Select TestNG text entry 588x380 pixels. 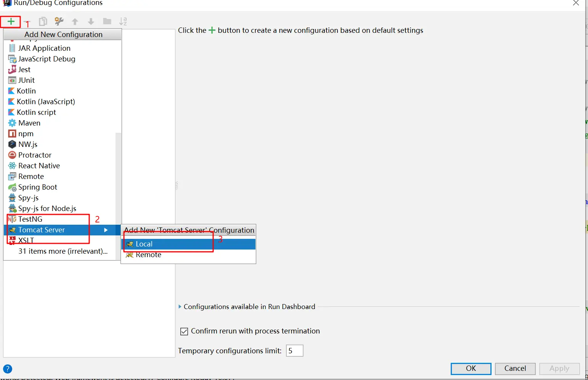[x=30, y=219]
